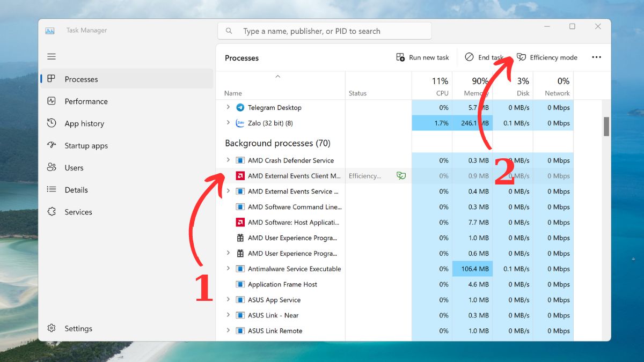This screenshot has width=644, height=362.
Task: Expand ASUS Link Remote
Action: pos(228,331)
